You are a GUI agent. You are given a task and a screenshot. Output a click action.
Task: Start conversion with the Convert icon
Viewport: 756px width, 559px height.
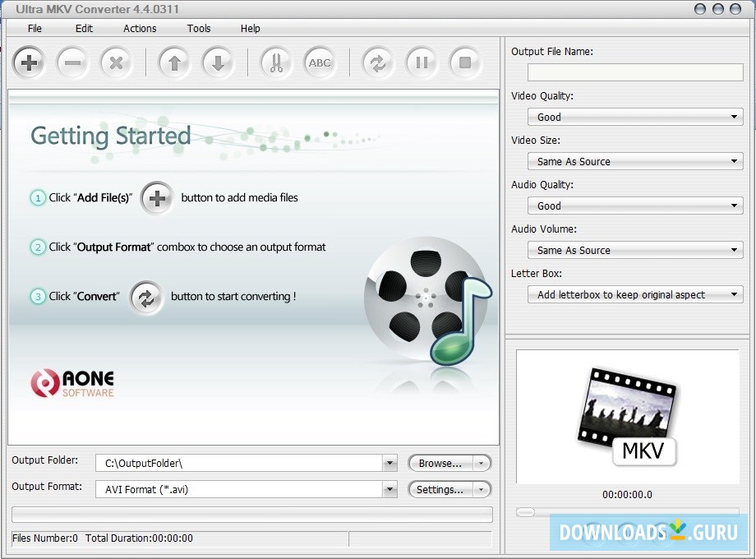377,62
